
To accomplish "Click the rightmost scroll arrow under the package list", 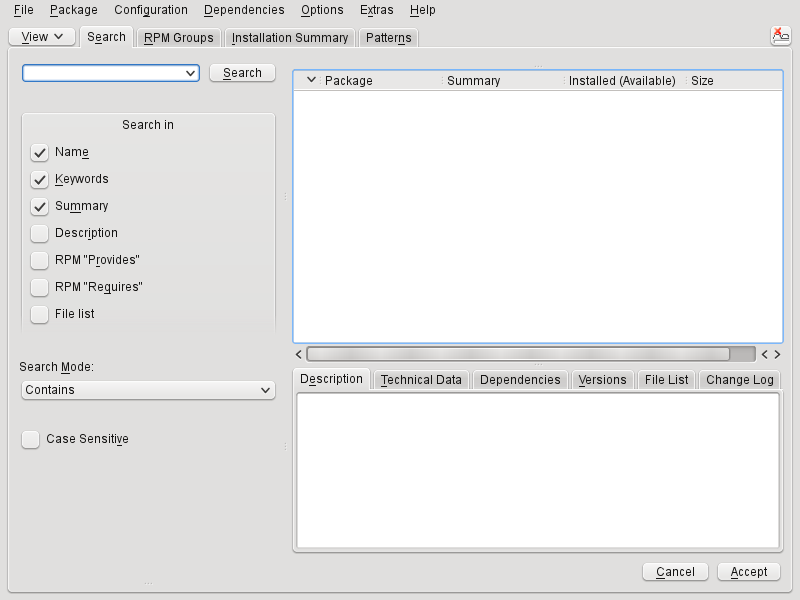I will [777, 354].
